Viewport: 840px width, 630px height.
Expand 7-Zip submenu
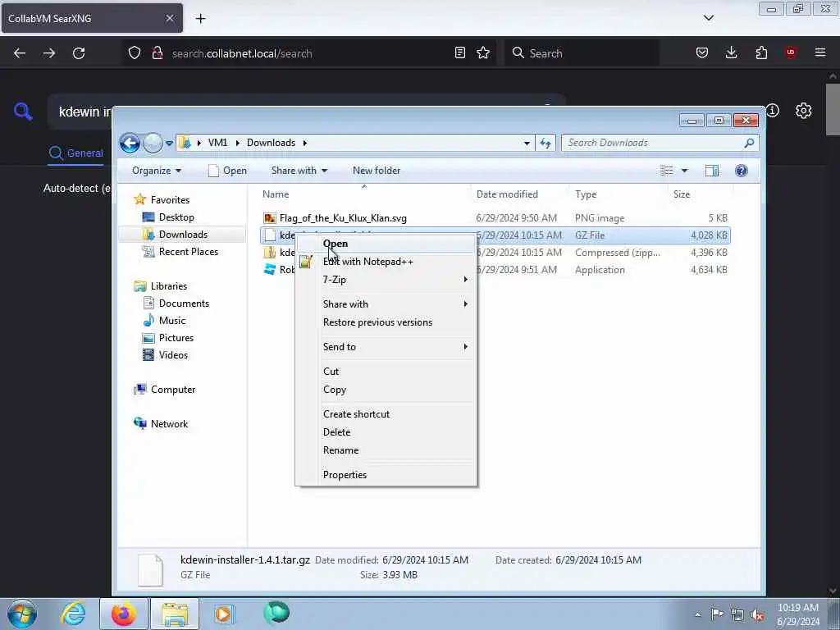pos(386,280)
